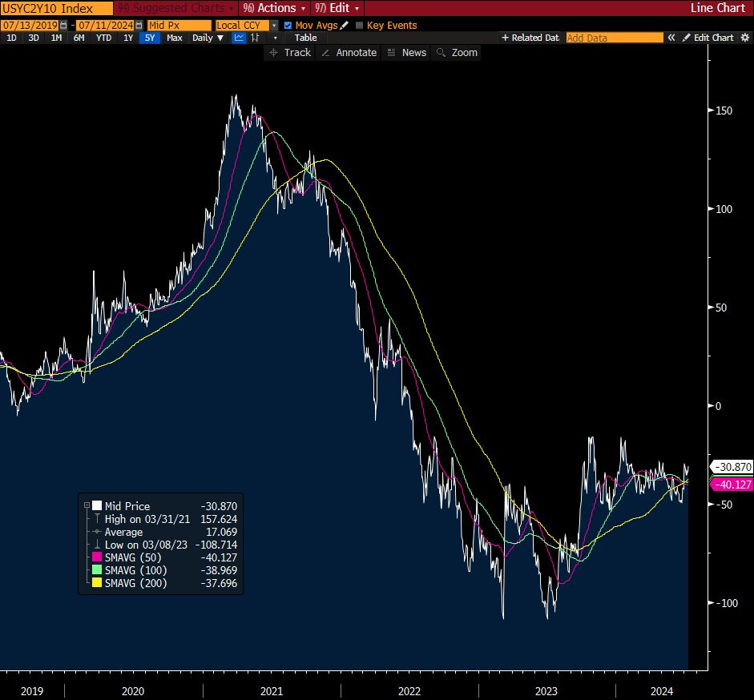This screenshot has width=754, height=700.
Task: Toggle the Mov Avgs checkbox
Action: pyautogui.click(x=288, y=25)
